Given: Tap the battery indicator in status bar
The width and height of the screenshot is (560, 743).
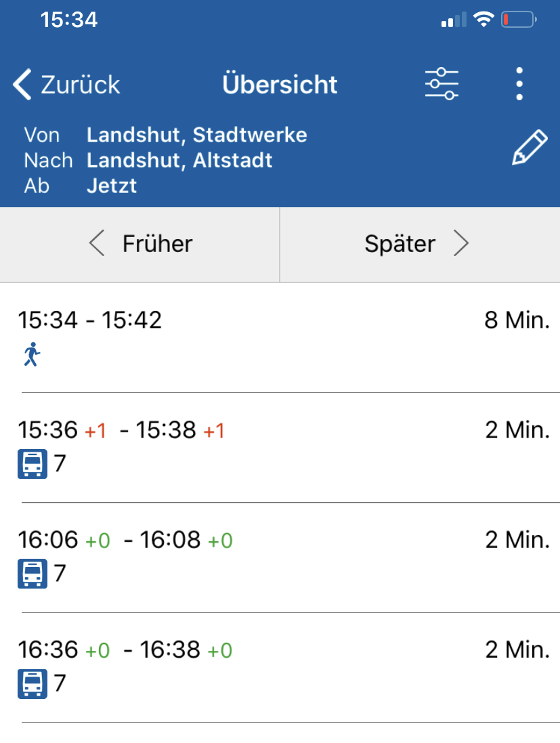Looking at the screenshot, I should 518,20.
